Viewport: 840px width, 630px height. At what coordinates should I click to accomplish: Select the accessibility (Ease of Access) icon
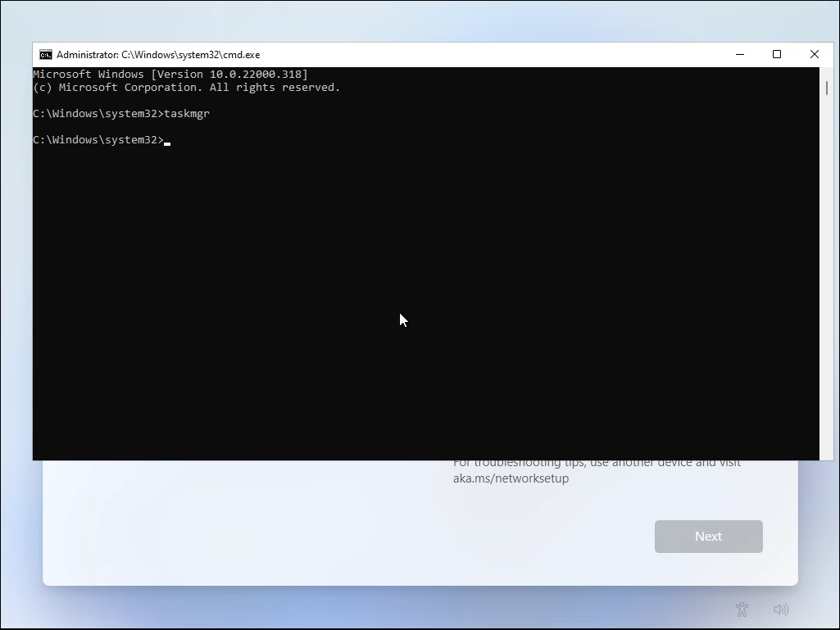coord(742,610)
